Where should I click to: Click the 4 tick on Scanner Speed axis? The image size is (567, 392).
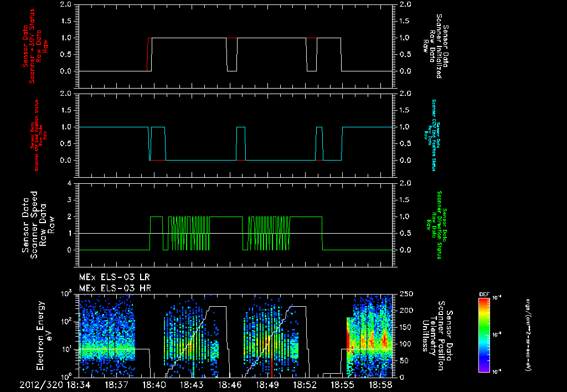69,183
